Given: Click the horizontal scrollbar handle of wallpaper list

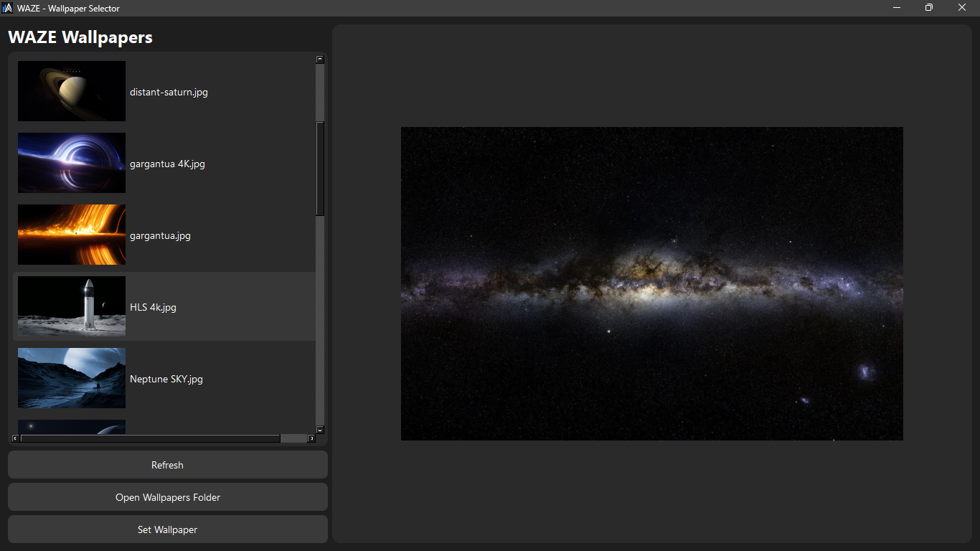Looking at the screenshot, I should tap(150, 438).
